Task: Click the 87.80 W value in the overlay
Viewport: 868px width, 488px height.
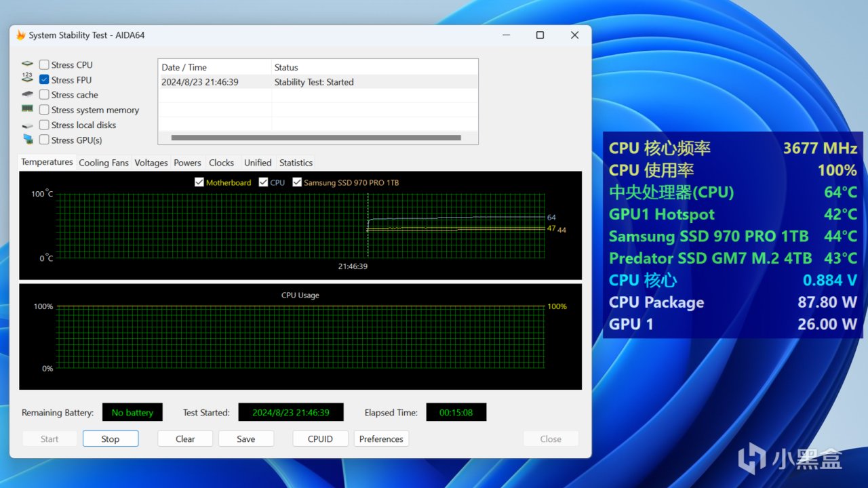Action: pos(827,302)
